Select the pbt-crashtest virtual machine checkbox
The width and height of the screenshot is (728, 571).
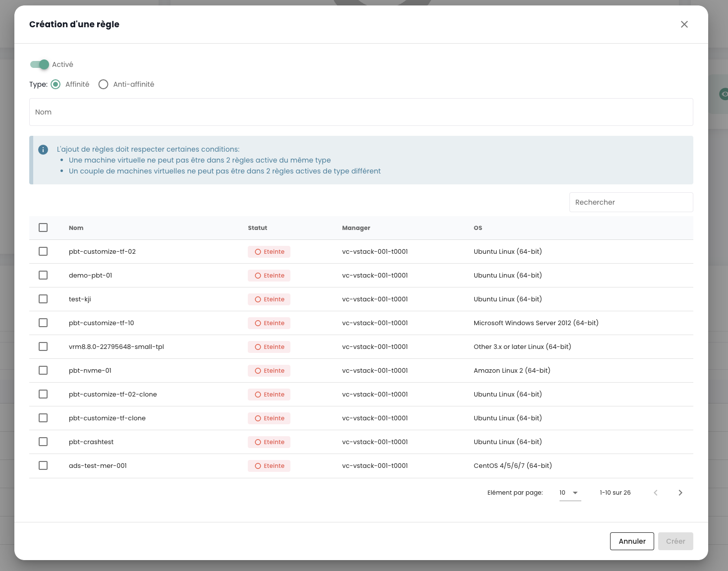point(43,442)
